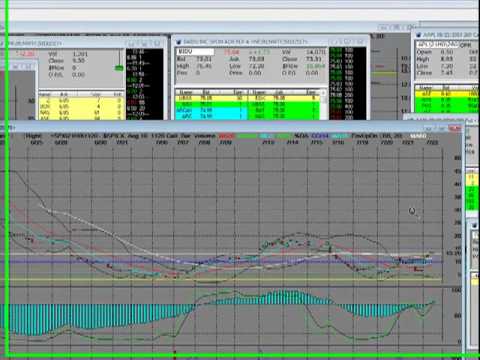
Task: Maximize the chart window
Action: tap(441, 128)
